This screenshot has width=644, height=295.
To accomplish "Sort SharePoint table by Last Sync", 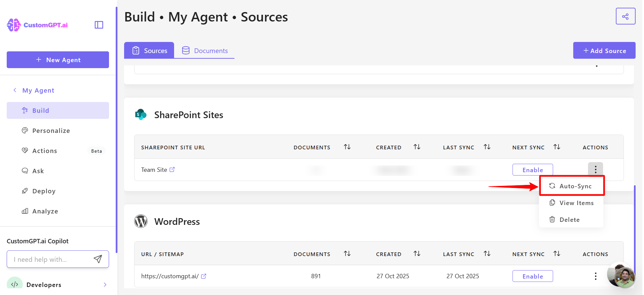I will (487, 147).
